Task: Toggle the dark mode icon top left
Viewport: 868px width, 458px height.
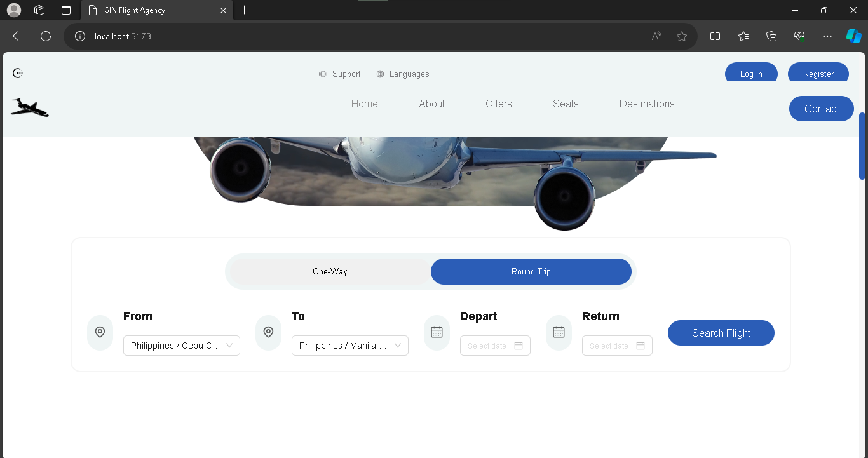Action: pyautogui.click(x=17, y=72)
